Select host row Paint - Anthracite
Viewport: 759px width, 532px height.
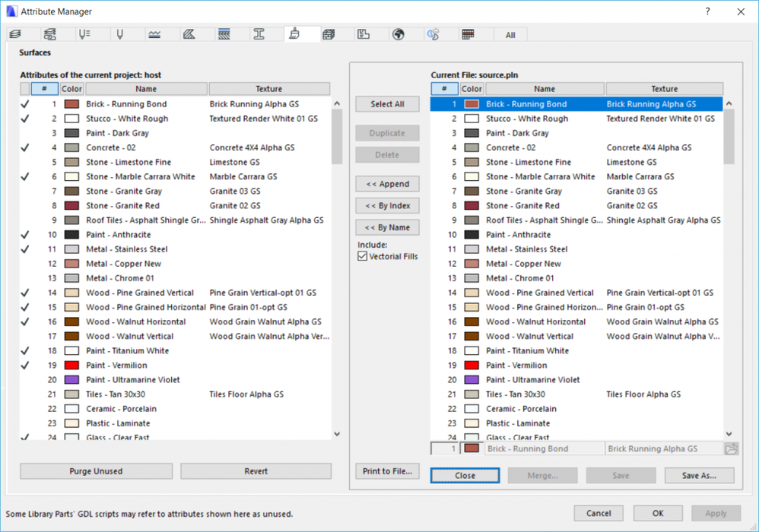point(175,235)
